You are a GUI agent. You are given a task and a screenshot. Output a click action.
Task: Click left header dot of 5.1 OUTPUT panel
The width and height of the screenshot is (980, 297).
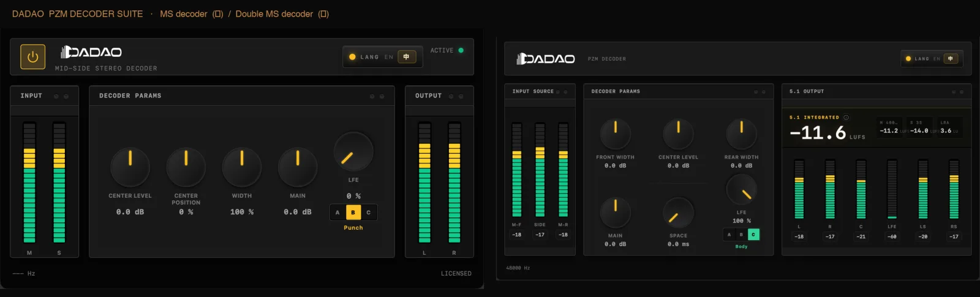click(x=954, y=92)
